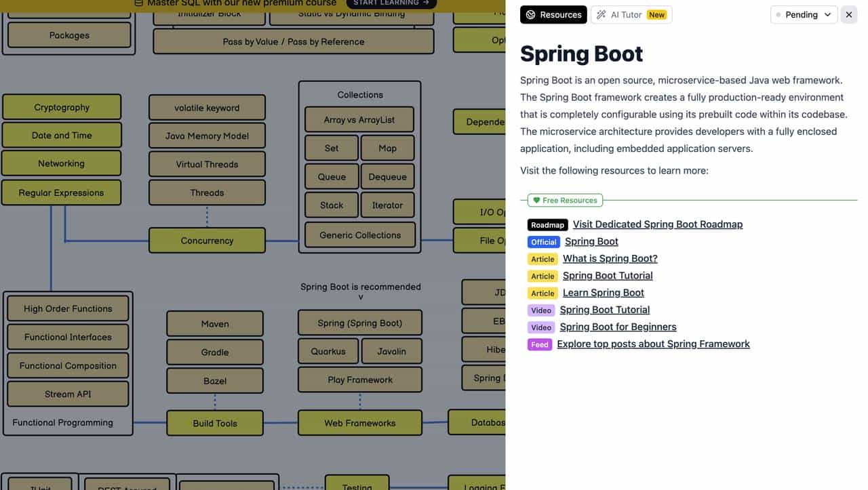Image resolution: width=868 pixels, height=490 pixels.
Task: Open Explore top posts about Spring Framework
Action: click(653, 344)
